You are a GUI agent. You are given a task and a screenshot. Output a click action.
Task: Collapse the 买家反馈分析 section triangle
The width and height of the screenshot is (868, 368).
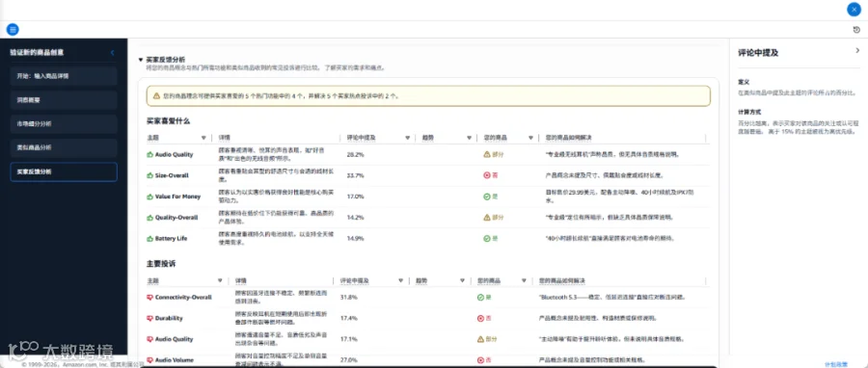[x=141, y=60]
